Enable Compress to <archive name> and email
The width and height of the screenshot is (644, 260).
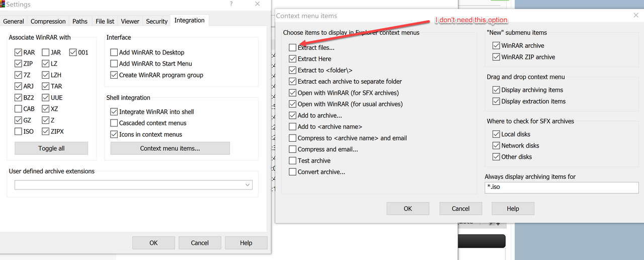point(293,138)
